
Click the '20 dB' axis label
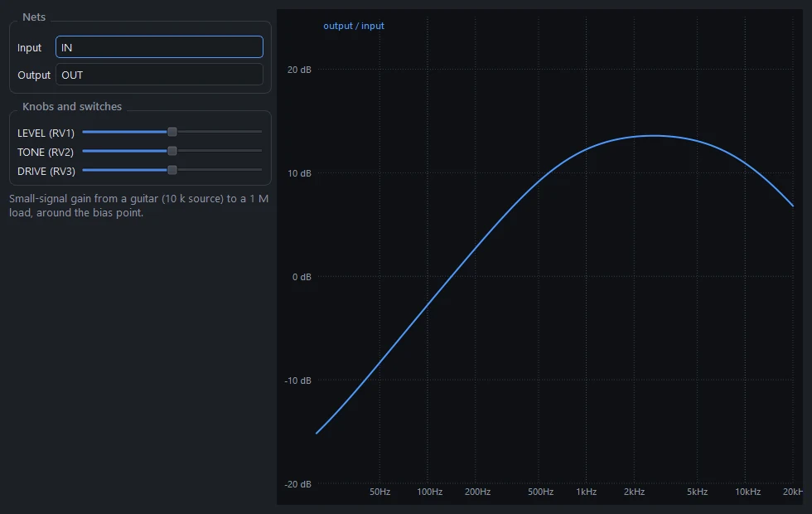(x=299, y=70)
